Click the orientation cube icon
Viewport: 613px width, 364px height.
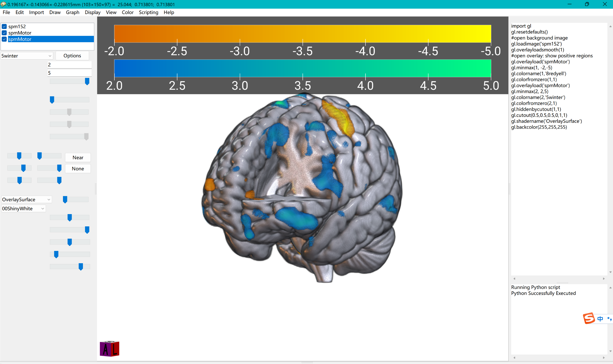(x=110, y=349)
